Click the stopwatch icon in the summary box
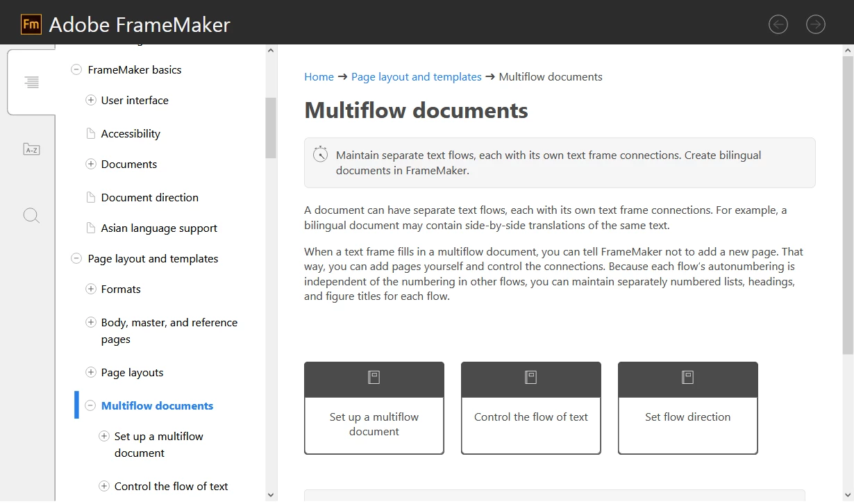854x504 pixels. (320, 154)
